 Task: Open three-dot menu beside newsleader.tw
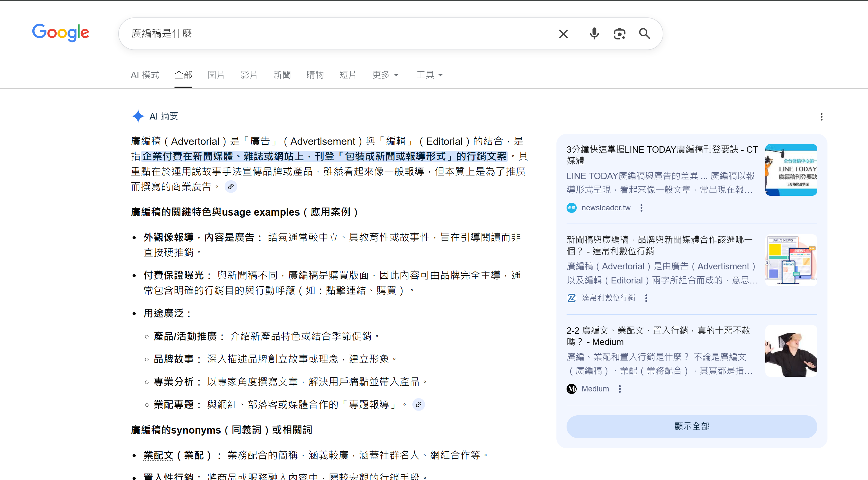[641, 208]
